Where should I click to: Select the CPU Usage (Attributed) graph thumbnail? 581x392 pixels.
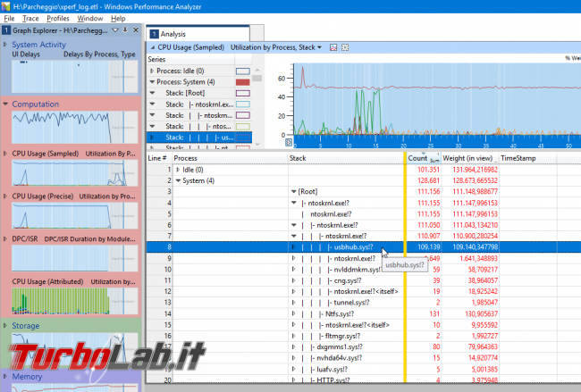tap(75, 301)
